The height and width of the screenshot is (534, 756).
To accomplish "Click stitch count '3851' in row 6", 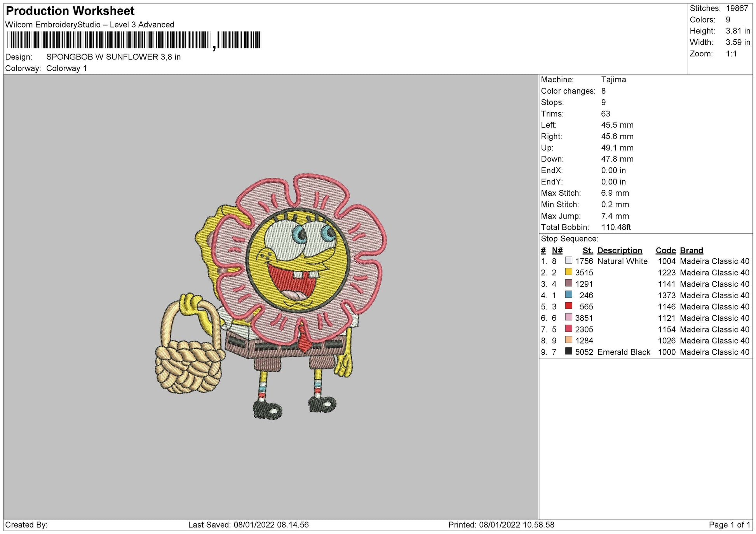I will (584, 318).
